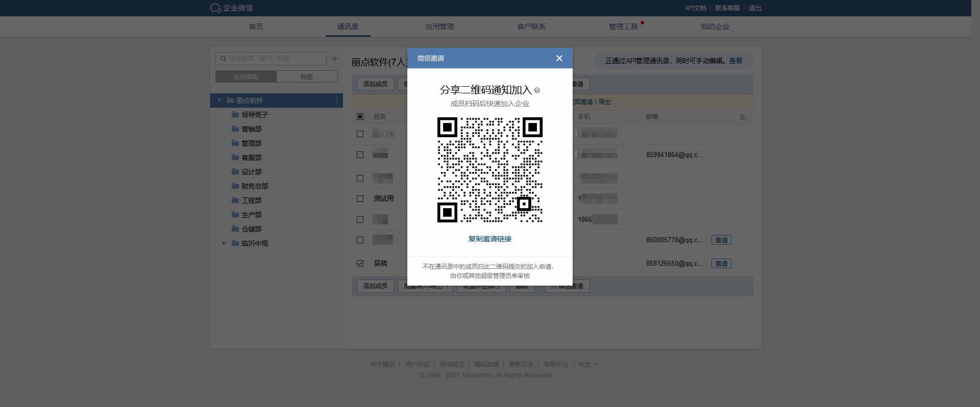Screen dimensions: 980x407
Task: Click the bottom 添加成员 button
Action: pyautogui.click(x=375, y=286)
